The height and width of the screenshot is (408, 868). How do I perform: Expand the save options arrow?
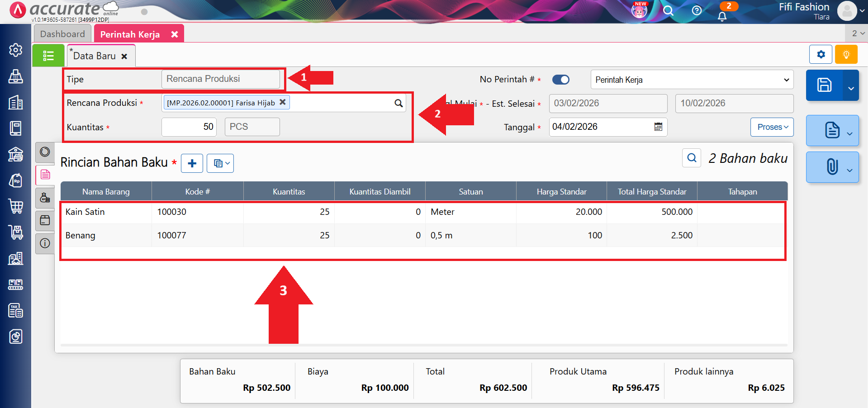click(x=851, y=88)
